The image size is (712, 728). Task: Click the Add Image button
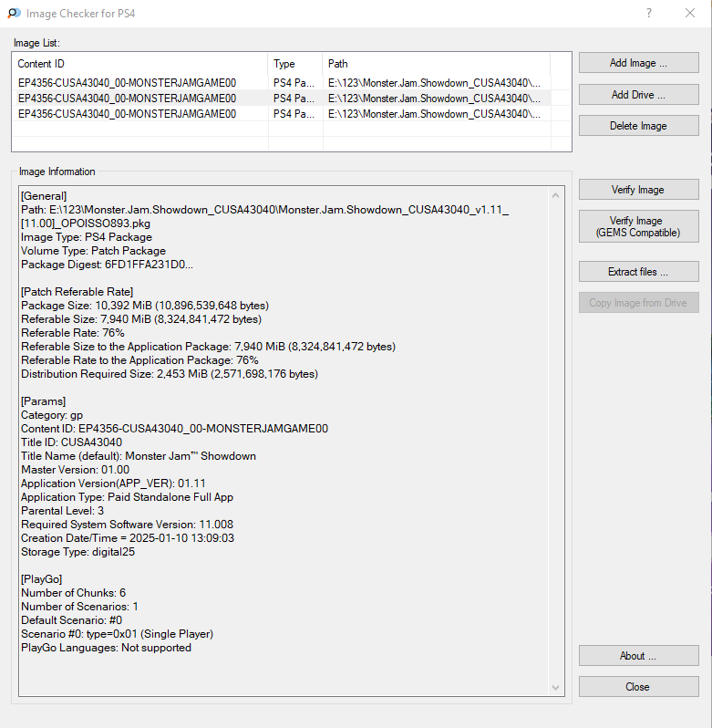639,63
